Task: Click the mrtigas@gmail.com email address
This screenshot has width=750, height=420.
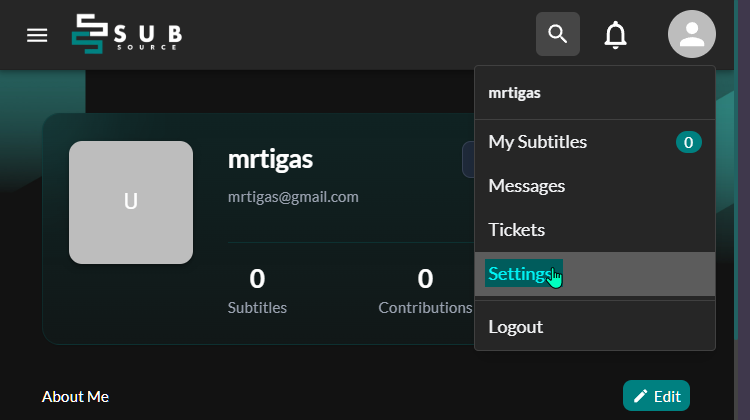Action: [x=293, y=197]
